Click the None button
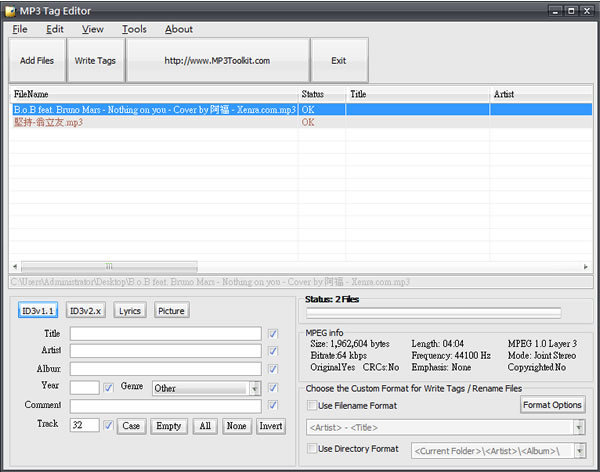The image size is (600, 472). point(236,426)
